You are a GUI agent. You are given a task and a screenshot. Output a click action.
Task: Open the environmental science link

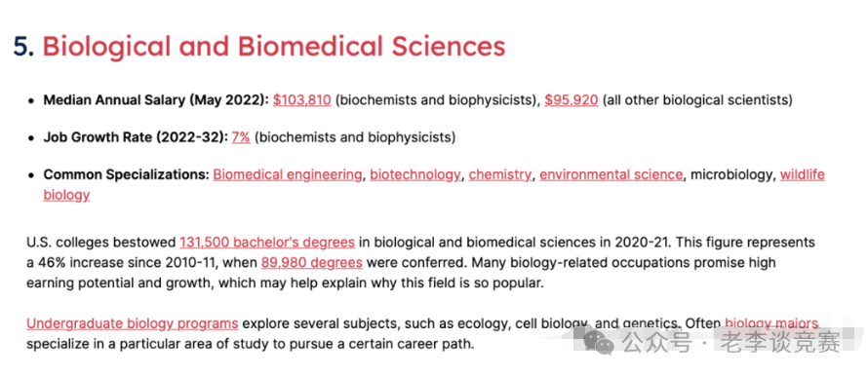tap(612, 174)
